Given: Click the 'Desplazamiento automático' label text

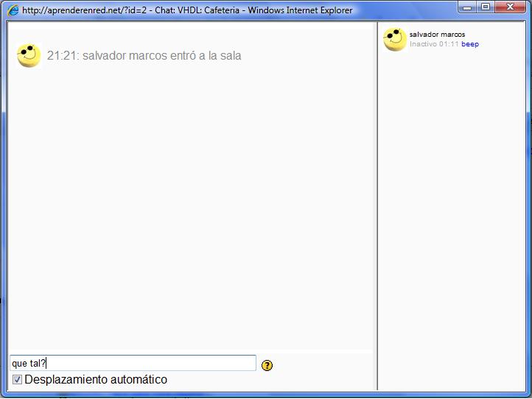Looking at the screenshot, I should pos(96,380).
